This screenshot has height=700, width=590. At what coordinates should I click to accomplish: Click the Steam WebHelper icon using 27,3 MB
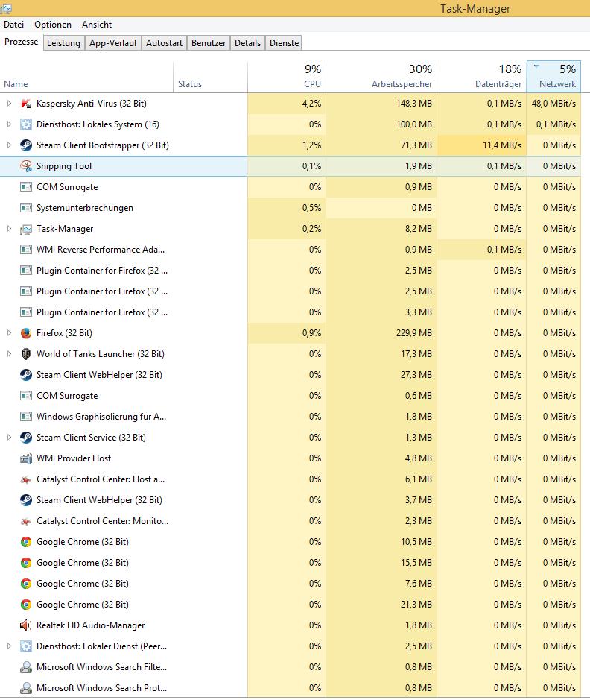(x=26, y=375)
